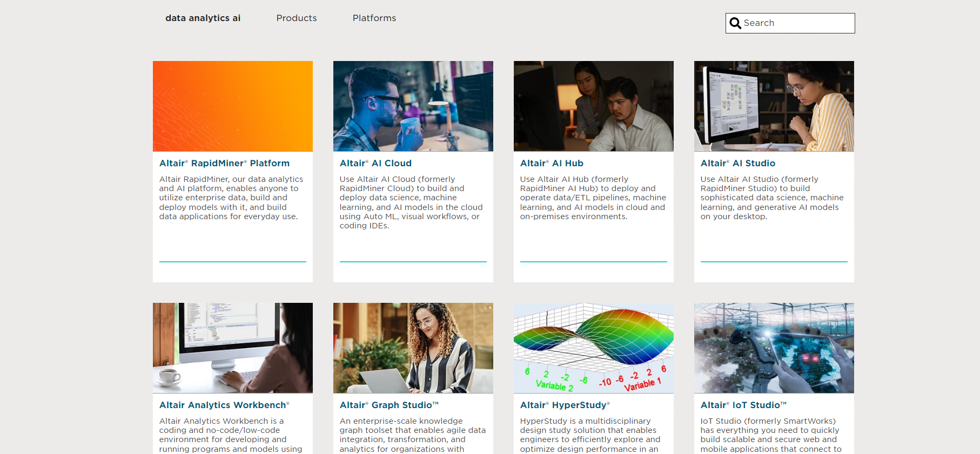Open the Altair AI Cloud title link
This screenshot has height=454, width=980.
(375, 163)
